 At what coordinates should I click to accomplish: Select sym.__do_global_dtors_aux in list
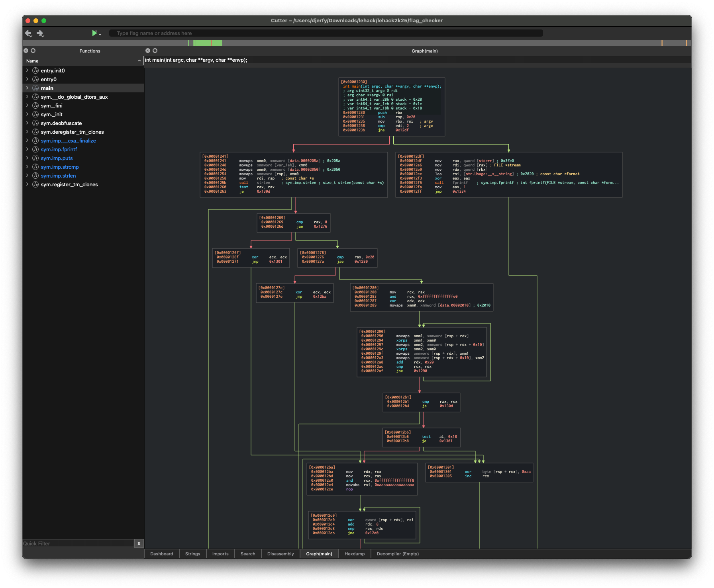click(74, 97)
